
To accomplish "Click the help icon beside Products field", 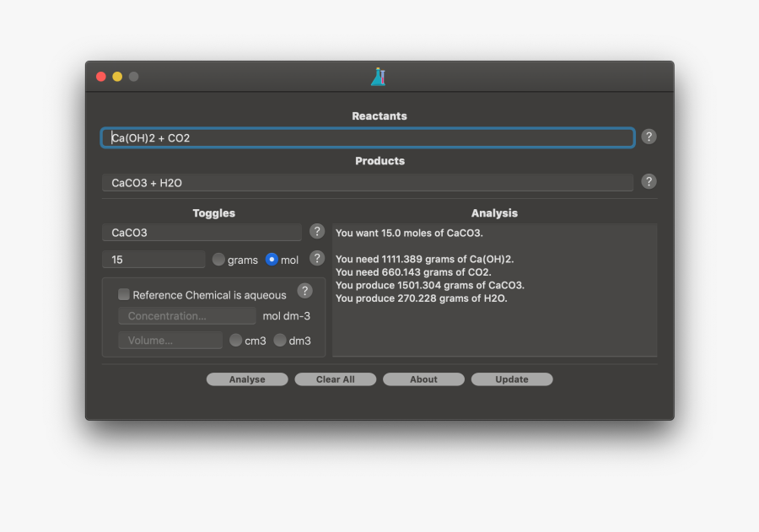I will tap(649, 181).
